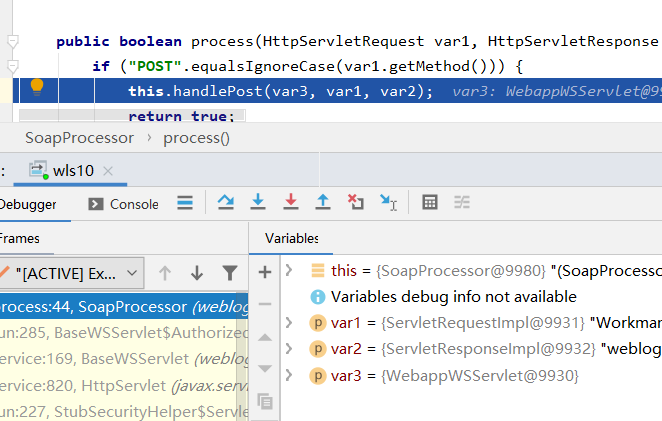Viewport: 662px width, 421px height.
Task: Expand the var2 ServletResponseImpl variable
Action: (x=289, y=349)
